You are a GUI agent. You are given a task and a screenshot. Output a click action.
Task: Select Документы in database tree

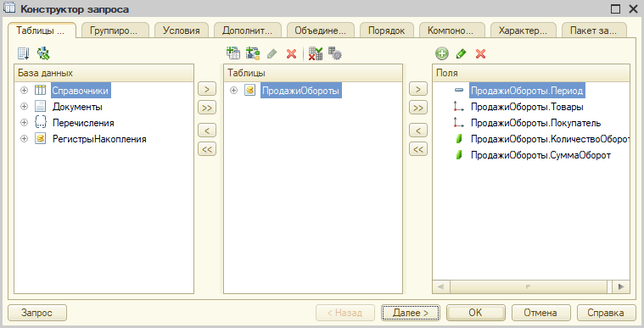[x=77, y=107]
